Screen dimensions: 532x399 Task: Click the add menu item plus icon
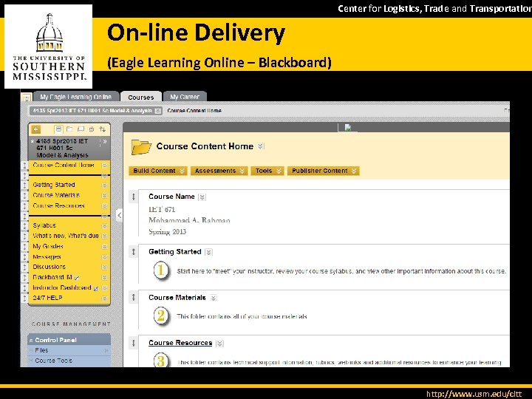tap(35, 129)
